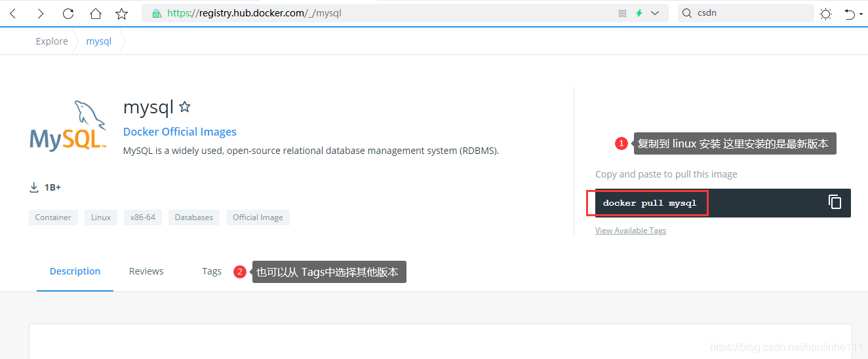Click the secure lock icon in address bar

(156, 13)
